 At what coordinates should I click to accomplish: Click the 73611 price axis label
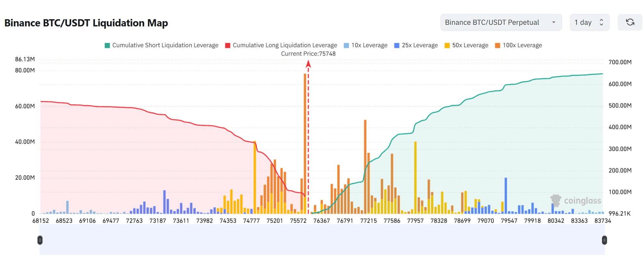pos(181,221)
